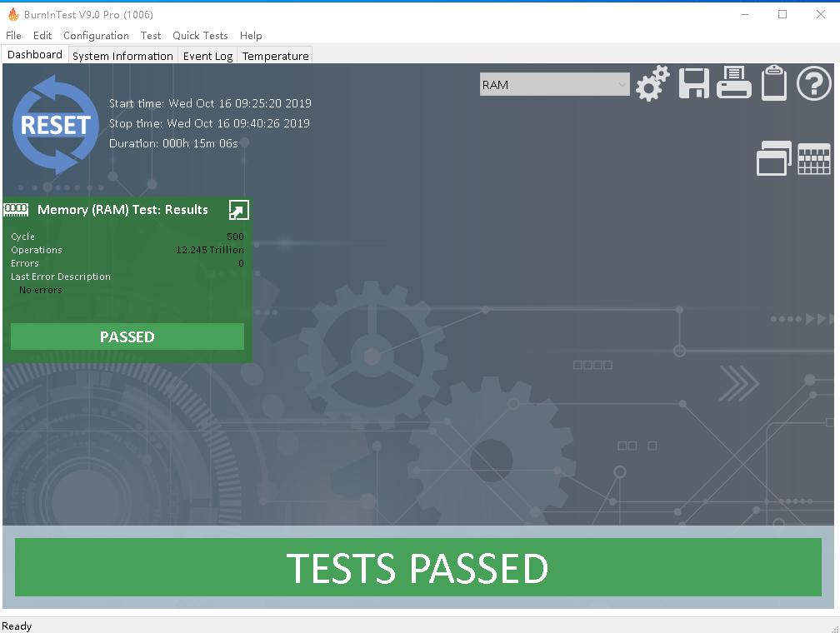Viewport: 840px width, 633px height.
Task: Switch to the System Information tab
Action: [x=122, y=56]
